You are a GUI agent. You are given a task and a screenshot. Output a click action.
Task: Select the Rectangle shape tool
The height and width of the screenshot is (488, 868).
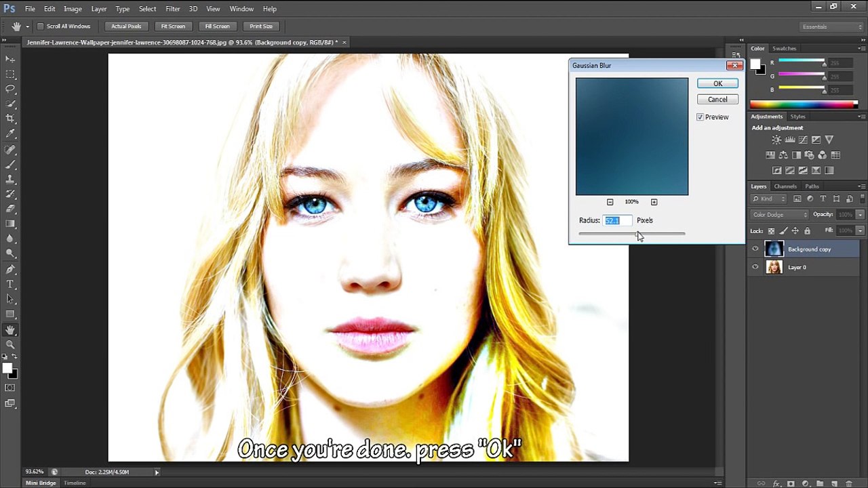point(10,314)
